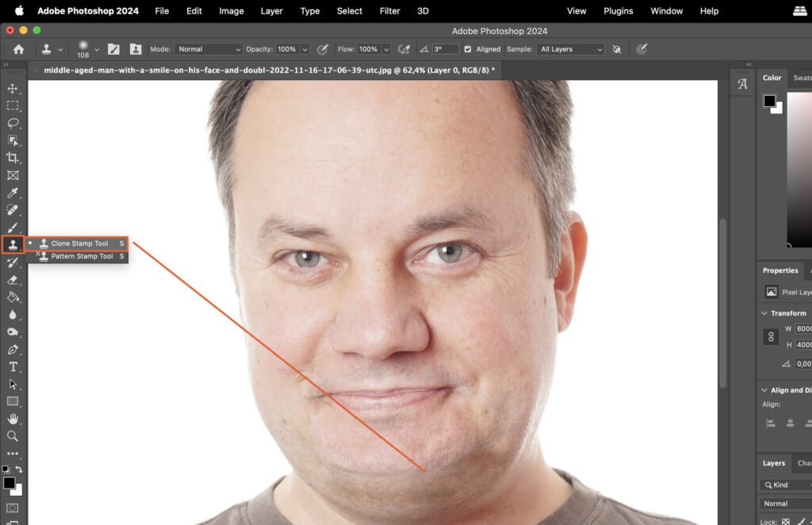The image size is (812, 525).
Task: Select the Gradient tool
Action: (13, 297)
